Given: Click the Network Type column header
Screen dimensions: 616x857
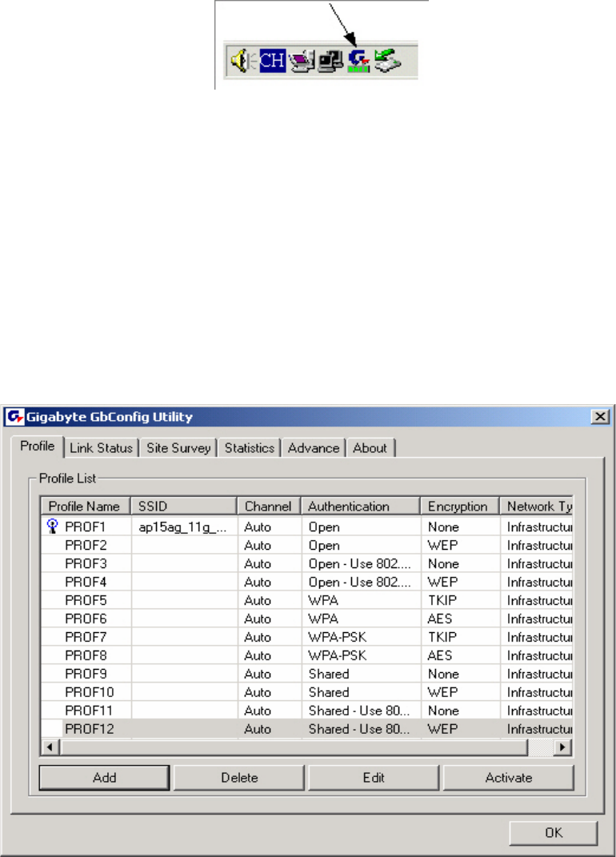Looking at the screenshot, I should click(x=537, y=506).
